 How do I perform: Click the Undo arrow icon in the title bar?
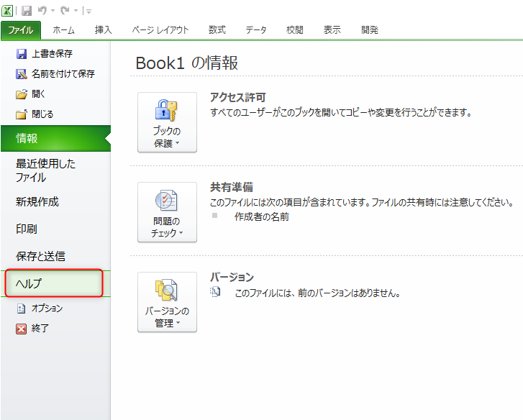42,11
